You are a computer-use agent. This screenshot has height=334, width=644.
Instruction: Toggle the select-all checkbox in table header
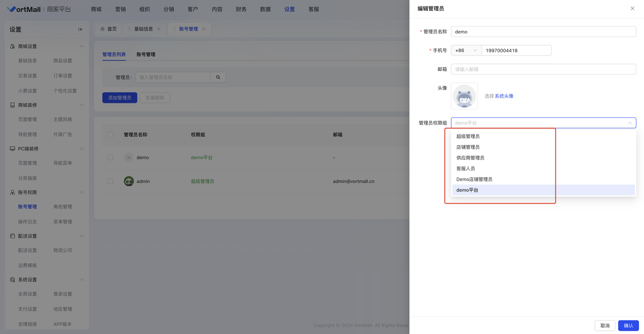(110, 135)
